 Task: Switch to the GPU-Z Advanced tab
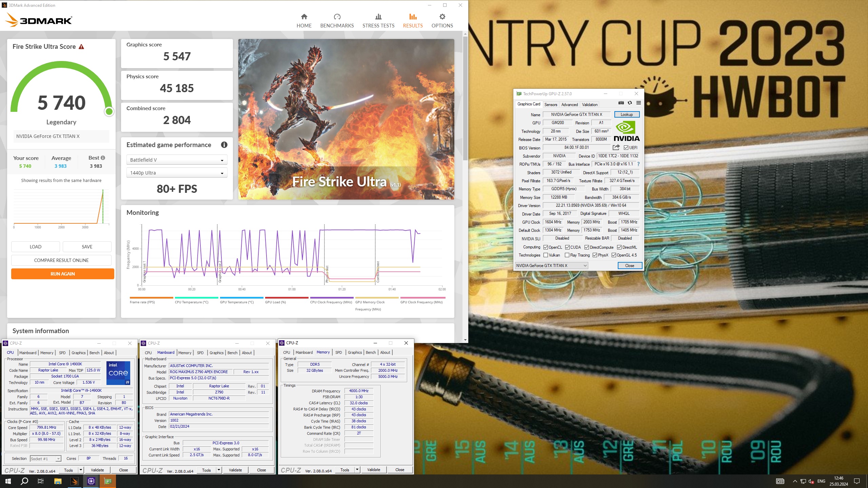569,105
